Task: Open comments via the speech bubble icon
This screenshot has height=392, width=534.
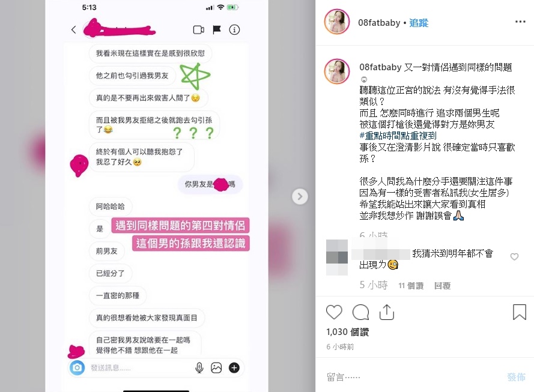Action: (x=360, y=312)
